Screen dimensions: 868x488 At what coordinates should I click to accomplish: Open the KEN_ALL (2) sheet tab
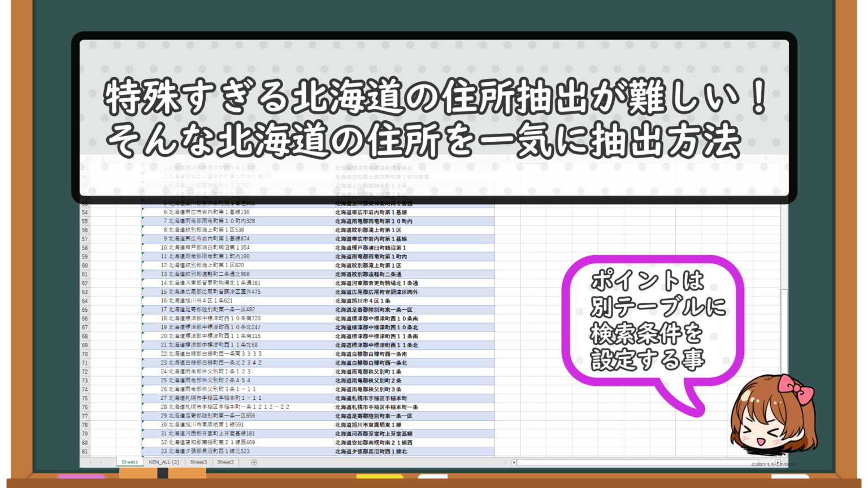pos(164,462)
